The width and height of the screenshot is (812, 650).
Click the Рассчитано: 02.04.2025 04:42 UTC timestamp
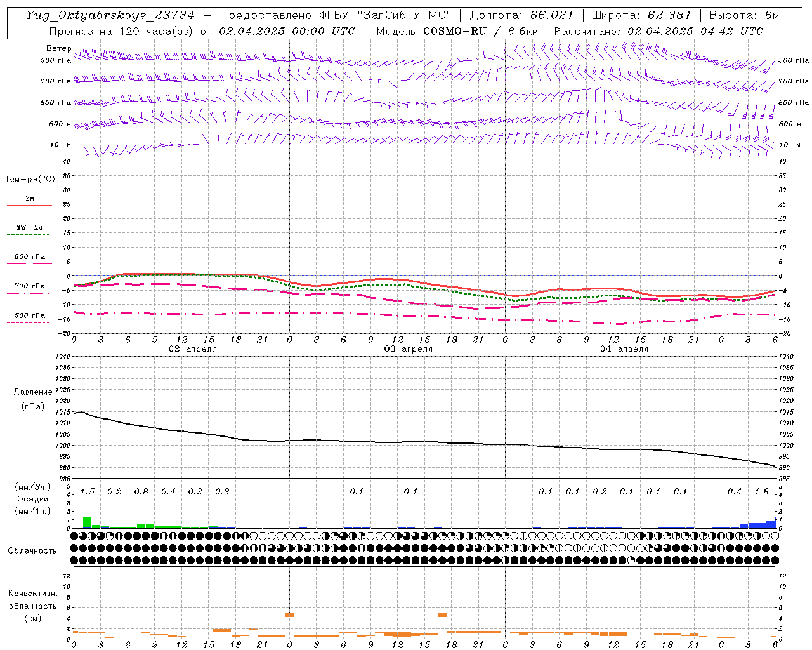(x=658, y=31)
